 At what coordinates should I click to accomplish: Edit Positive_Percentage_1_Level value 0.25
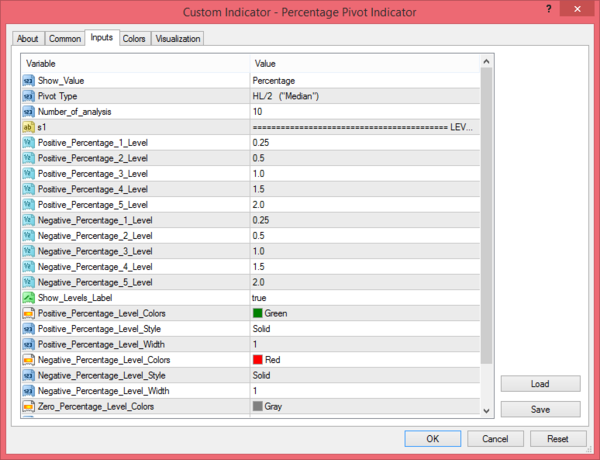coord(365,143)
